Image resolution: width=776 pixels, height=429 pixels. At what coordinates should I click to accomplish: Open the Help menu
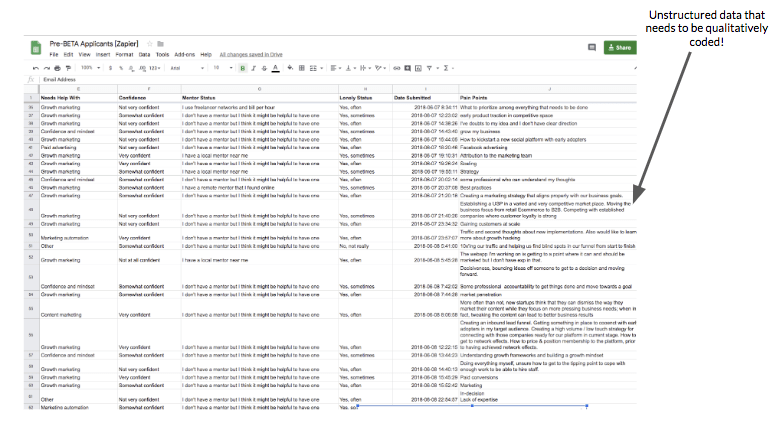pyautogui.click(x=206, y=54)
